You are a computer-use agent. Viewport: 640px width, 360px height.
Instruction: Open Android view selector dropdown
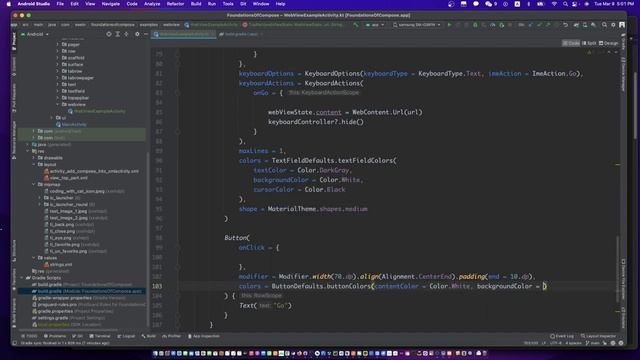(35, 34)
